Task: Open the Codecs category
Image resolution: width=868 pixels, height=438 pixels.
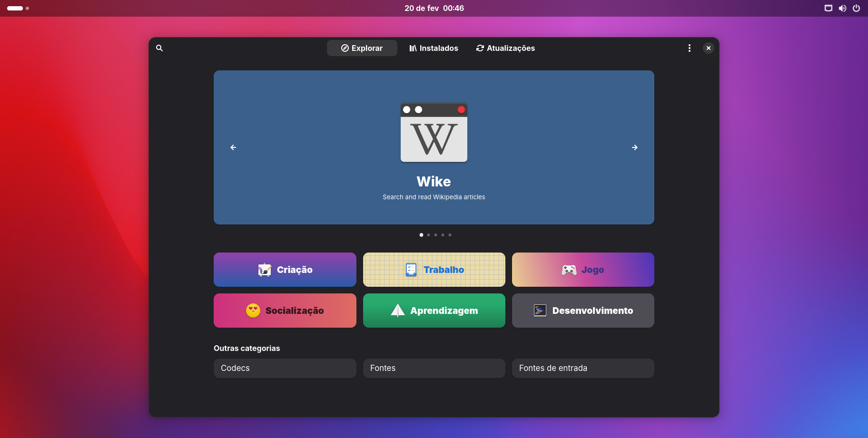Action: click(x=285, y=368)
